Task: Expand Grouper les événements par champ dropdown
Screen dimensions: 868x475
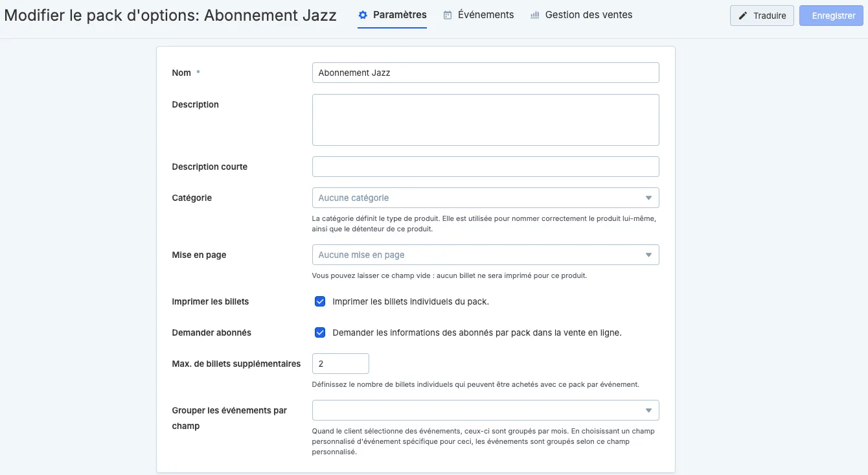Action: point(486,410)
